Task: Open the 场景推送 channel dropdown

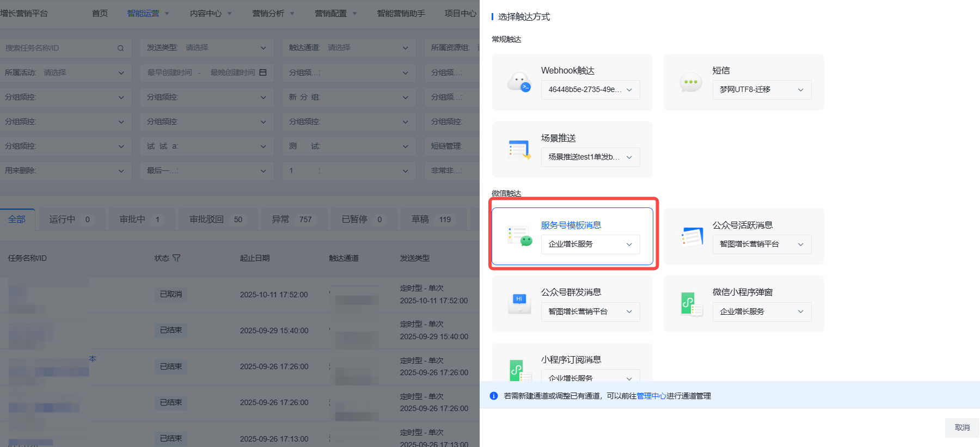Action: click(591, 157)
